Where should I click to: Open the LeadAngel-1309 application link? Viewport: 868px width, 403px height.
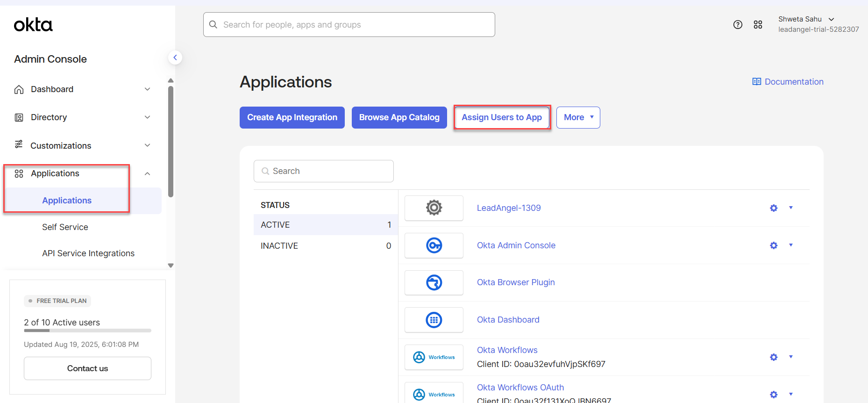[509, 208]
